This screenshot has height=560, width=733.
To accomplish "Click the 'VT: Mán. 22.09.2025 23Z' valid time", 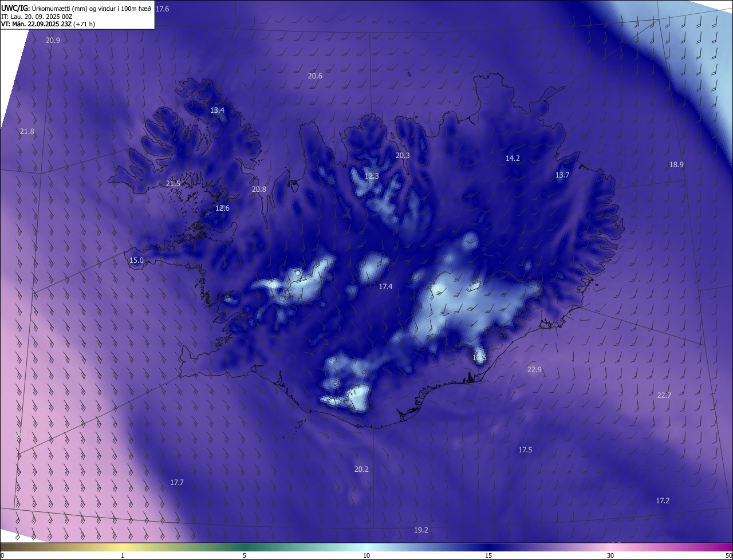I will [36, 24].
